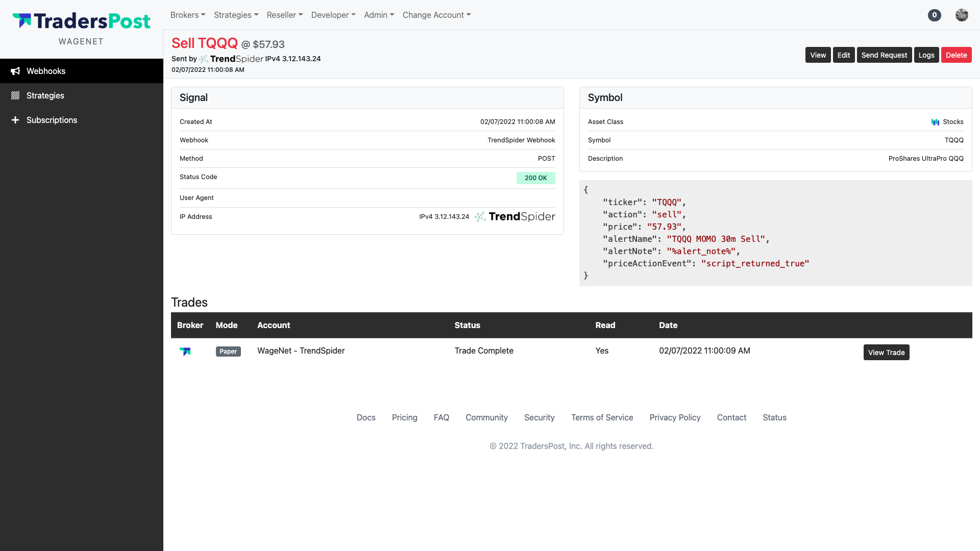The height and width of the screenshot is (551, 980).
Task: Click the Date column header
Action: pos(668,325)
